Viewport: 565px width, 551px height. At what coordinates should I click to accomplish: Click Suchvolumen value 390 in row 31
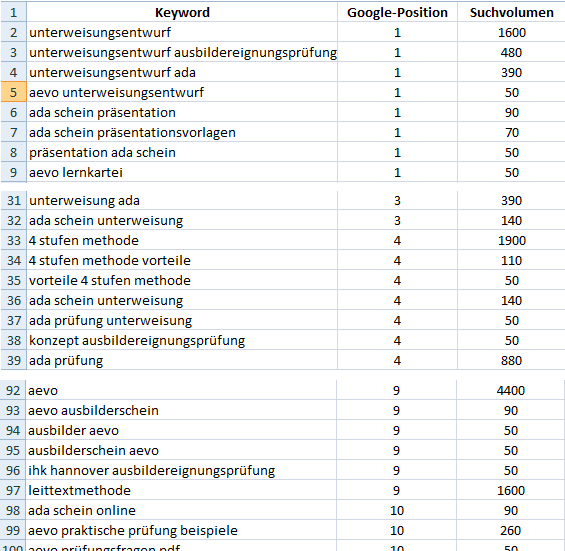[511, 201]
